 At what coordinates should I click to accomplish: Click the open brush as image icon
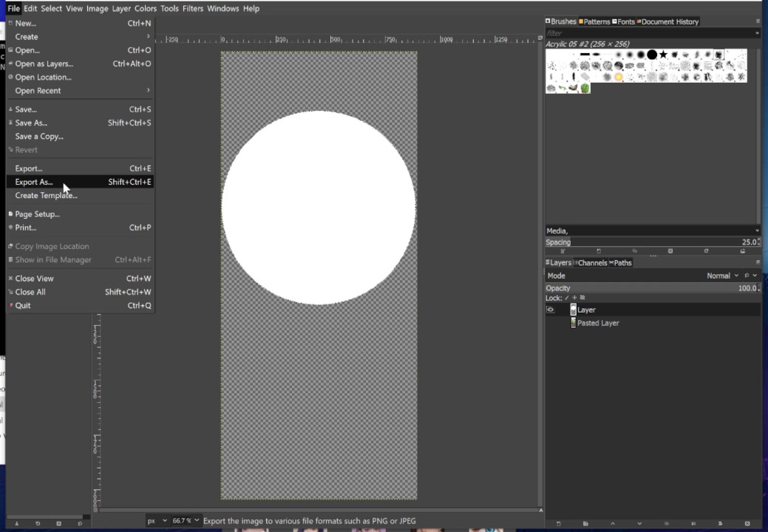(x=743, y=251)
